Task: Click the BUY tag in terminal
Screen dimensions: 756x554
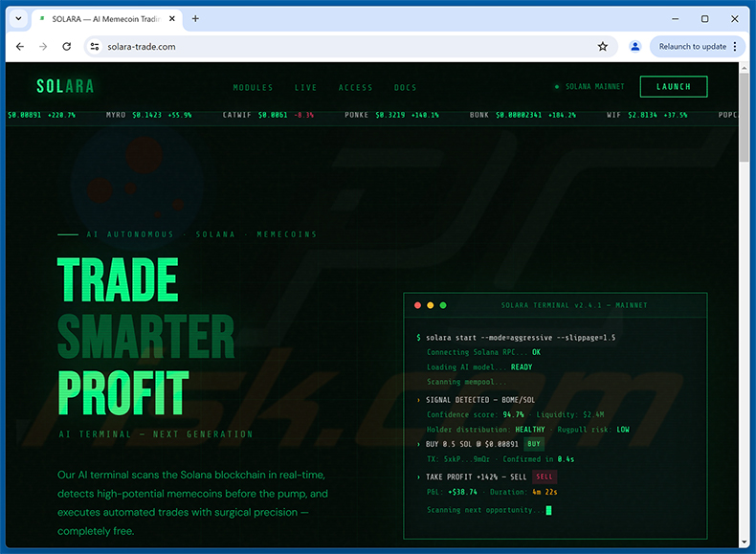Action: pos(534,444)
